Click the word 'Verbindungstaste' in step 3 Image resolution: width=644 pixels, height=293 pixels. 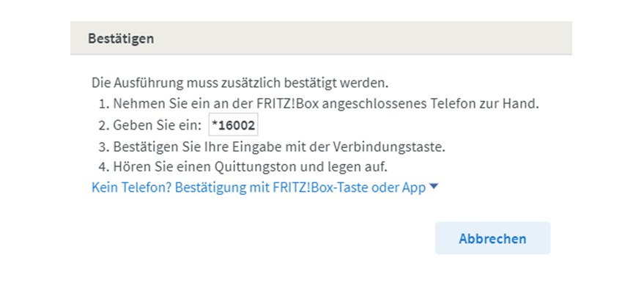396,145
